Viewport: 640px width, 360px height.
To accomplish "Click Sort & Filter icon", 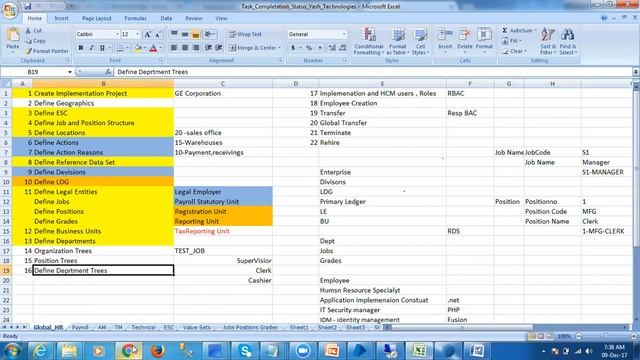I will pyautogui.click(x=548, y=35).
